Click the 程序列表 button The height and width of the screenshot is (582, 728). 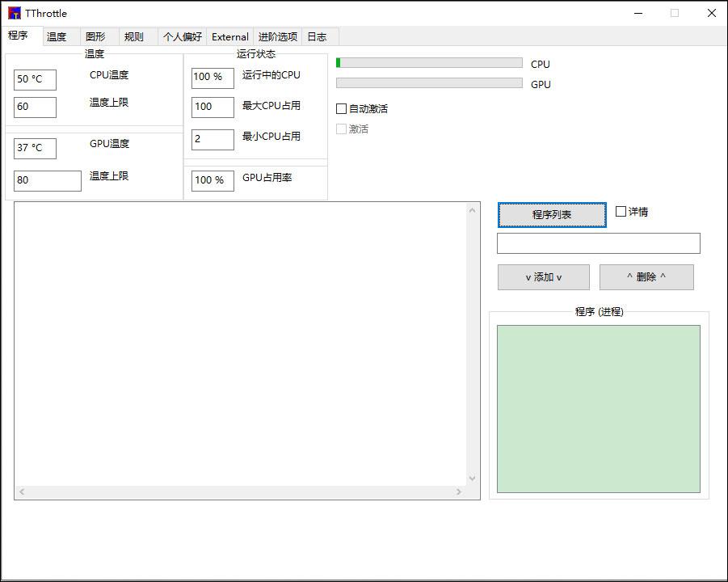tap(552, 214)
